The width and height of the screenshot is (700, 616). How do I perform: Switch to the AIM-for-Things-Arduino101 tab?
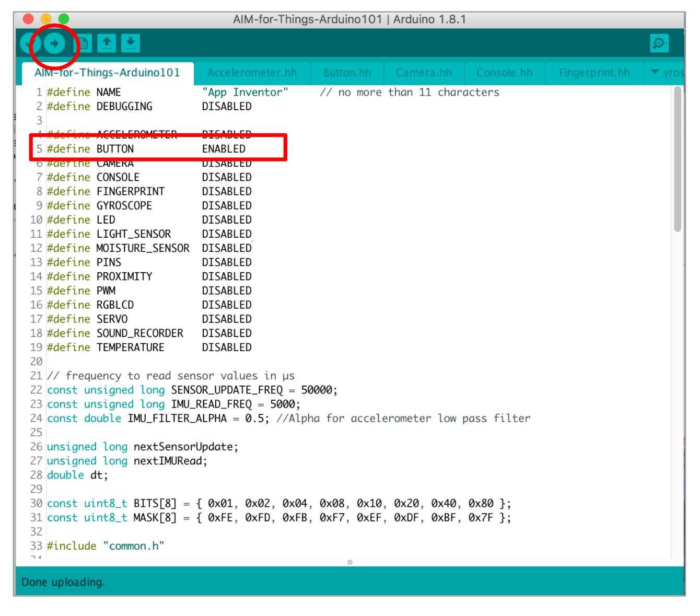point(107,73)
